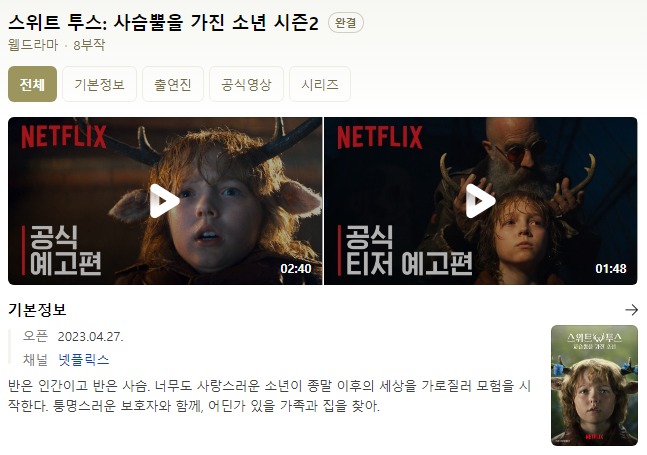Click the 공식 예고편 caption on first video
647x455 pixels.
tap(66, 250)
